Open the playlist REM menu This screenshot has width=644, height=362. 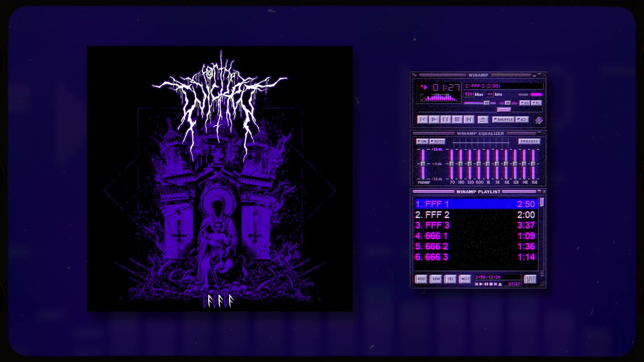[x=436, y=279]
